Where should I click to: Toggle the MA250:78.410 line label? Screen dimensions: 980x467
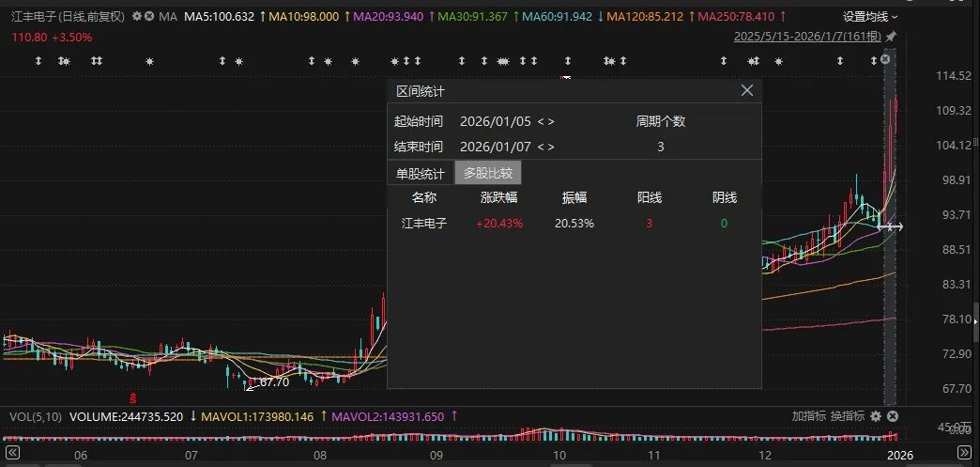click(736, 17)
